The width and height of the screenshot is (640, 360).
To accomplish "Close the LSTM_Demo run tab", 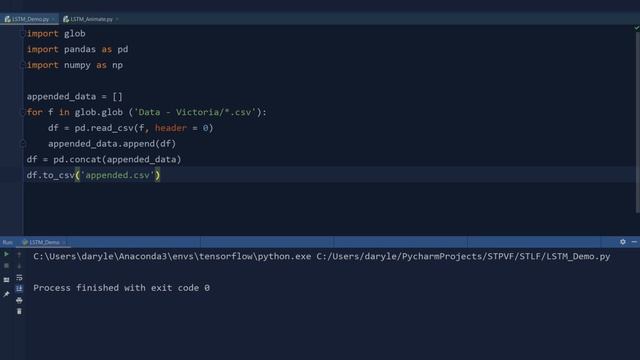I will 64,242.
